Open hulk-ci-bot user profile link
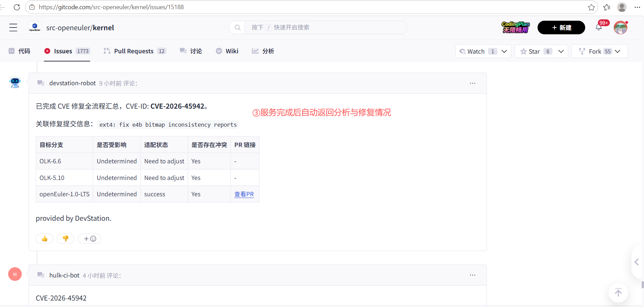The height and width of the screenshot is (307, 644). (x=64, y=275)
